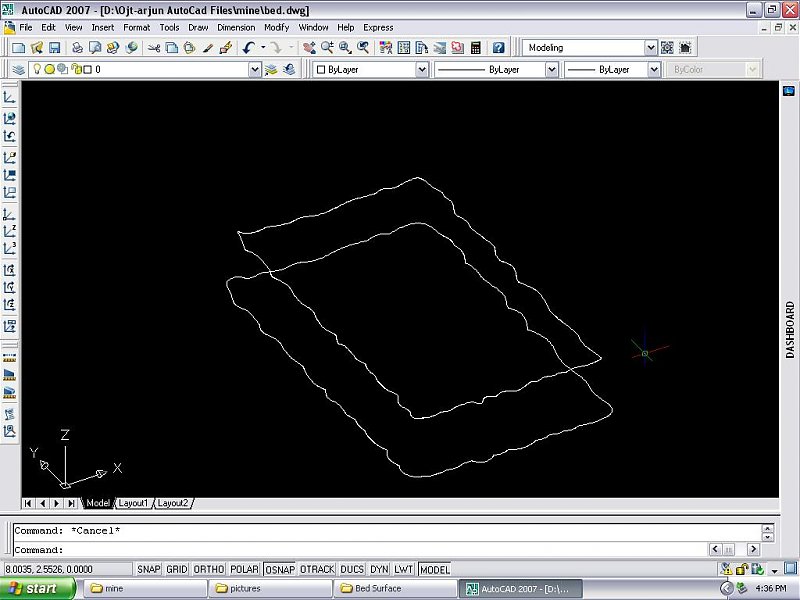Open the ByLayer color control dropdown

tap(421, 70)
